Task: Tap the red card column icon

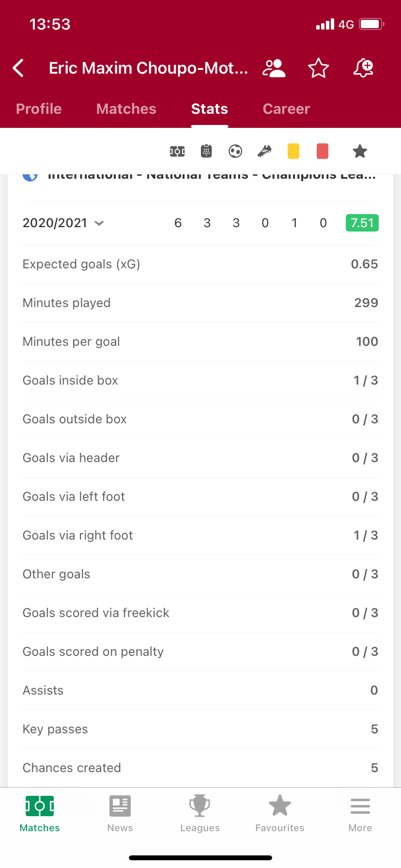Action: tap(323, 151)
